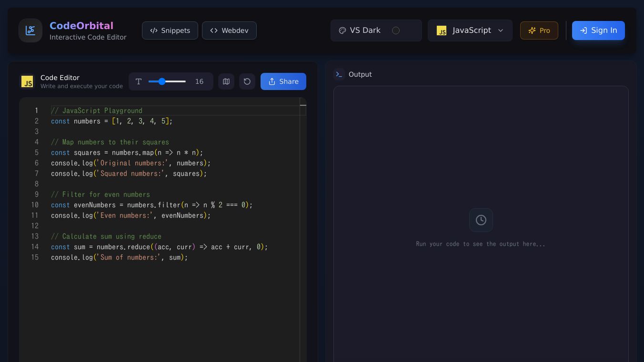Click the CodeOrbital logo icon
The height and width of the screenshot is (362, 644).
tap(30, 30)
